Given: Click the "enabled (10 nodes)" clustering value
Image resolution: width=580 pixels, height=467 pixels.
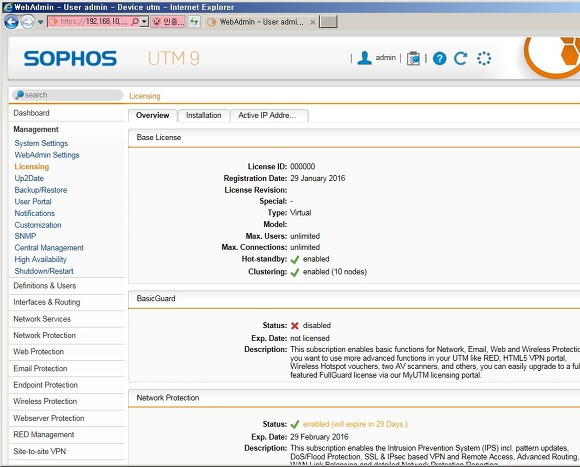Looking at the screenshot, I should click(x=335, y=272).
